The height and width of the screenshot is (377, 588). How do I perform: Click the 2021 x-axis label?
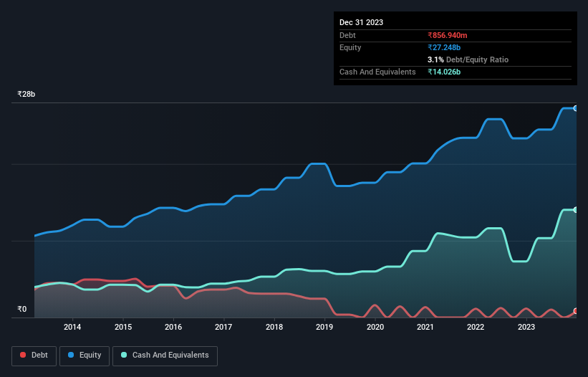click(x=425, y=327)
